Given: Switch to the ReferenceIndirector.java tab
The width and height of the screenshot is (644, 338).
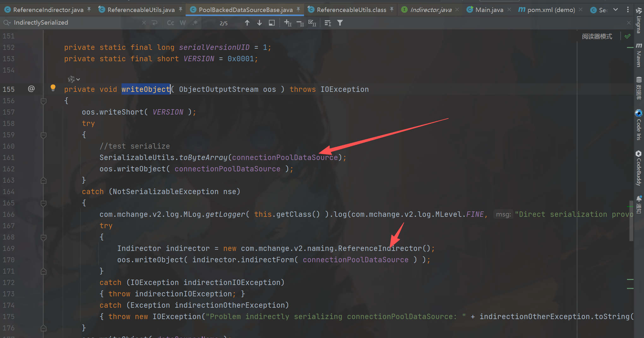Looking at the screenshot, I should [x=48, y=10].
